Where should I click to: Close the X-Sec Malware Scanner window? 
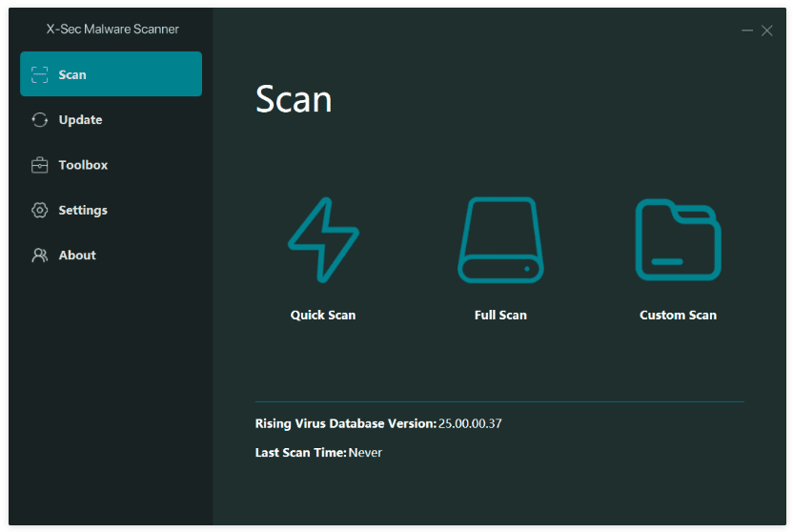pyautogui.click(x=766, y=31)
